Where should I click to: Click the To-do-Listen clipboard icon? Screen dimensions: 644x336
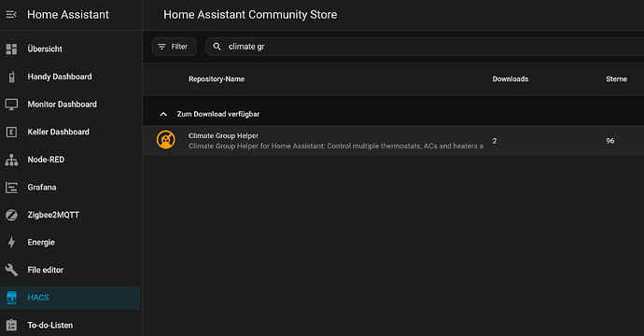coord(11,326)
